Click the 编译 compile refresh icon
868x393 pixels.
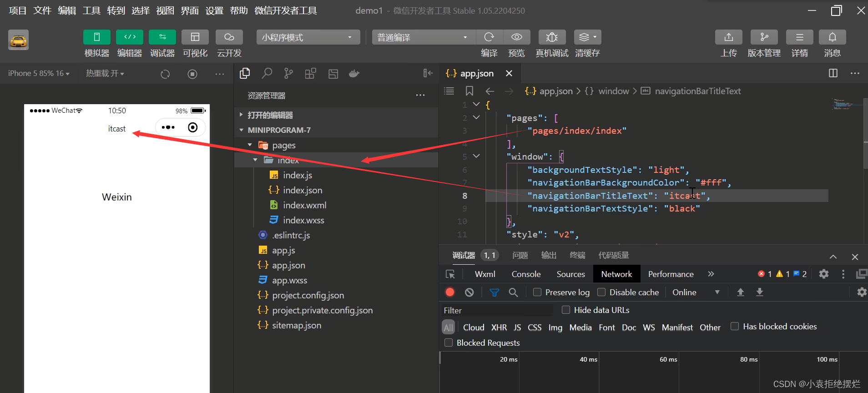tap(489, 37)
